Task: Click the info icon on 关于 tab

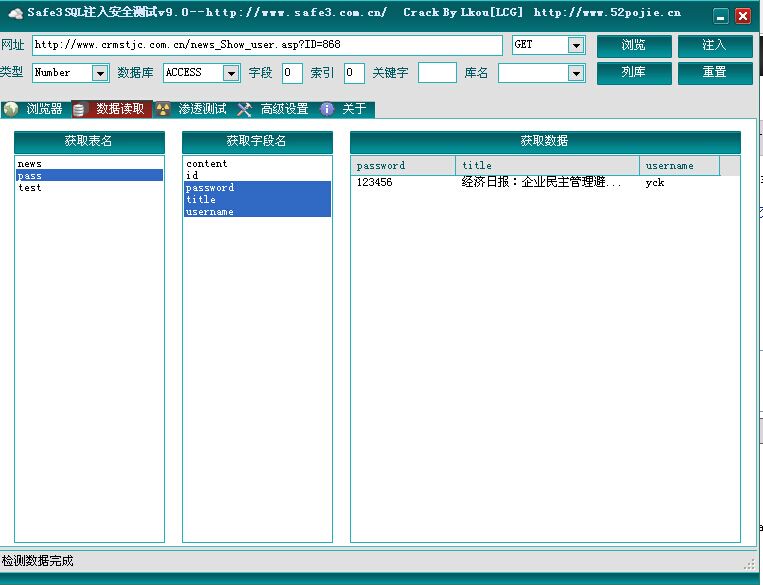Action: pos(327,109)
